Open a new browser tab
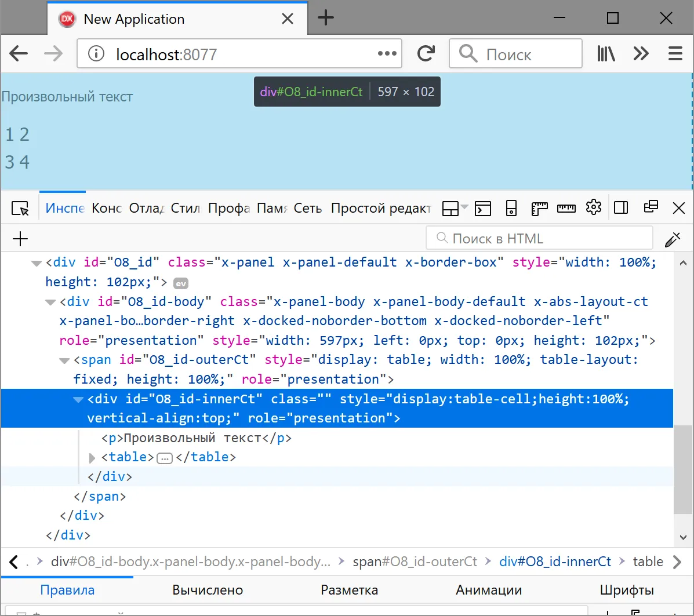Image resolution: width=694 pixels, height=616 pixels. tap(326, 18)
